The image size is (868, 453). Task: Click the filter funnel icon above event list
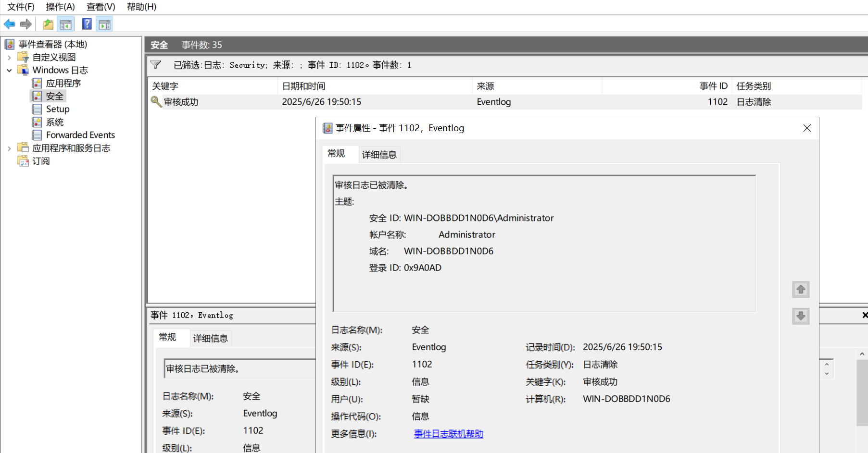155,65
